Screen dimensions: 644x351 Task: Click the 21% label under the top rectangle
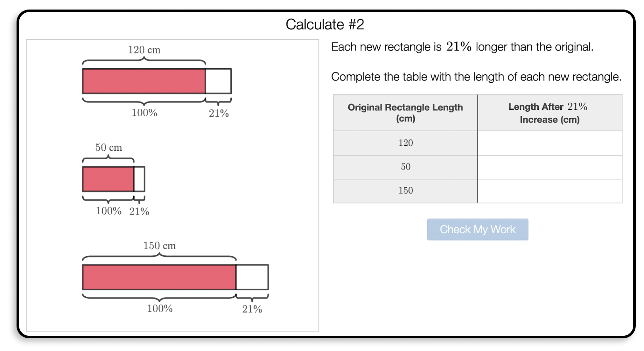click(218, 112)
